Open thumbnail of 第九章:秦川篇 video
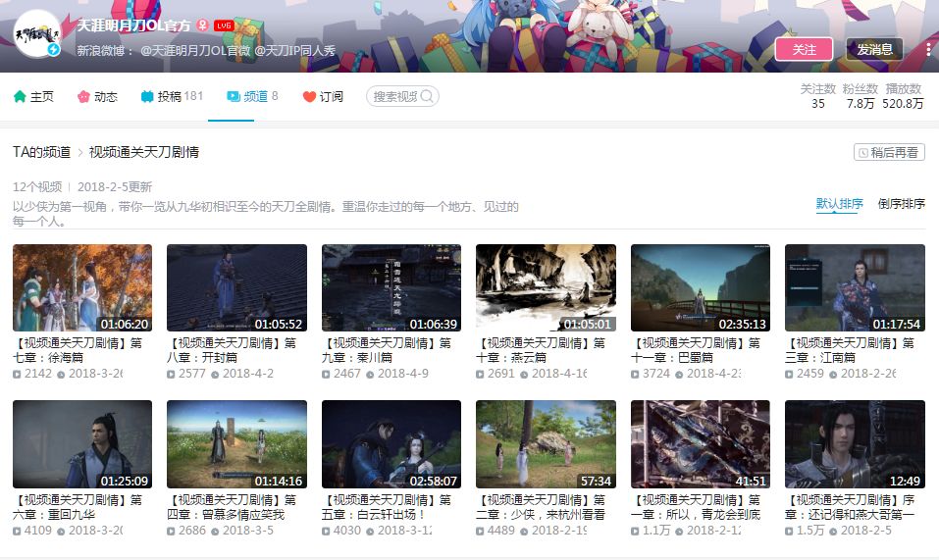939x560 pixels. click(391, 287)
